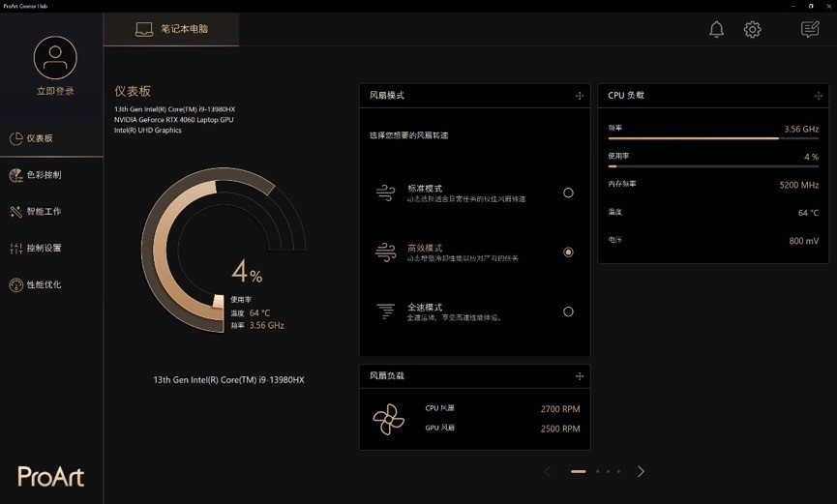The image size is (837, 504).
Task: Click the sliders control settings icon
Action: point(16,249)
